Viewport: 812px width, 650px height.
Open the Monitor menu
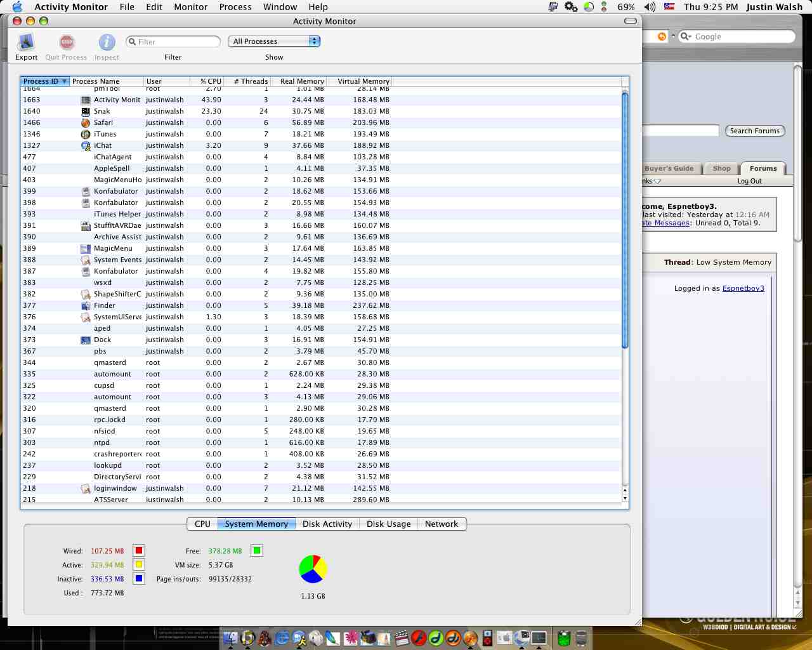pos(191,7)
